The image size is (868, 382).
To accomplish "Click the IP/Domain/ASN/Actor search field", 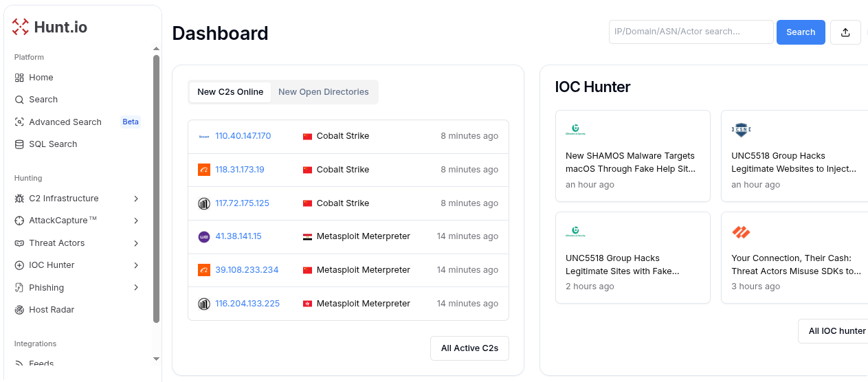I will [x=691, y=32].
